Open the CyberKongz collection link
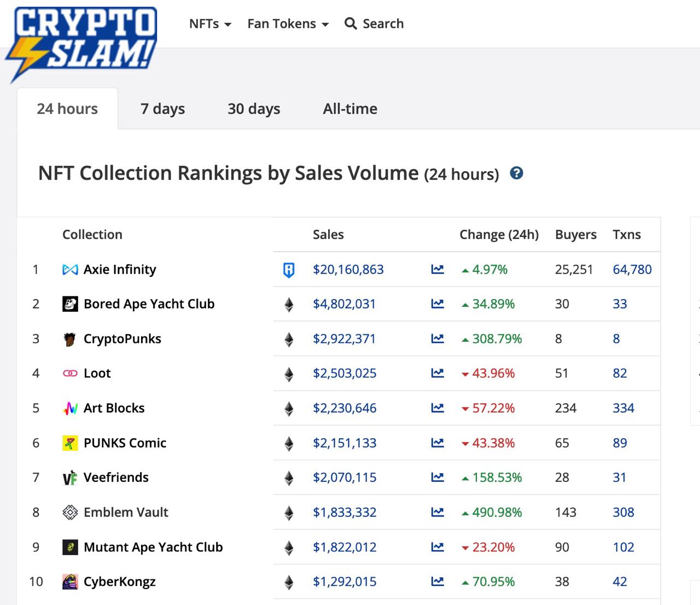Image resolution: width=700 pixels, height=605 pixels. [120, 582]
